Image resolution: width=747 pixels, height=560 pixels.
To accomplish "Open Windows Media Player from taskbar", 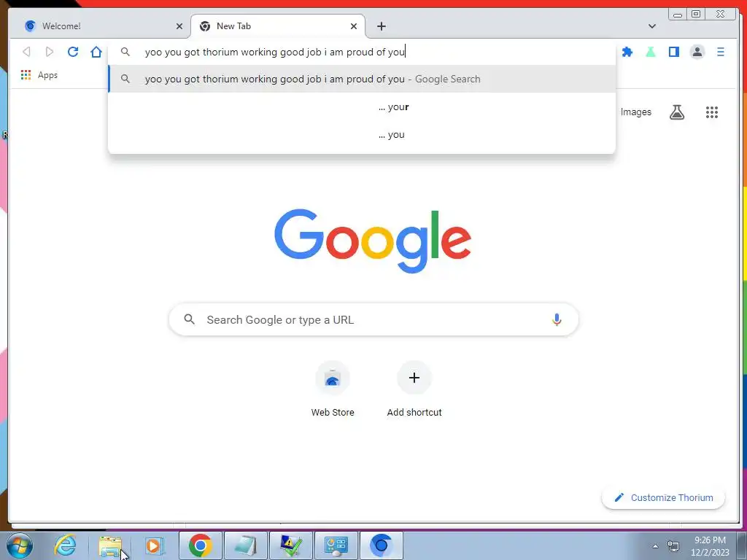I will coord(154,545).
